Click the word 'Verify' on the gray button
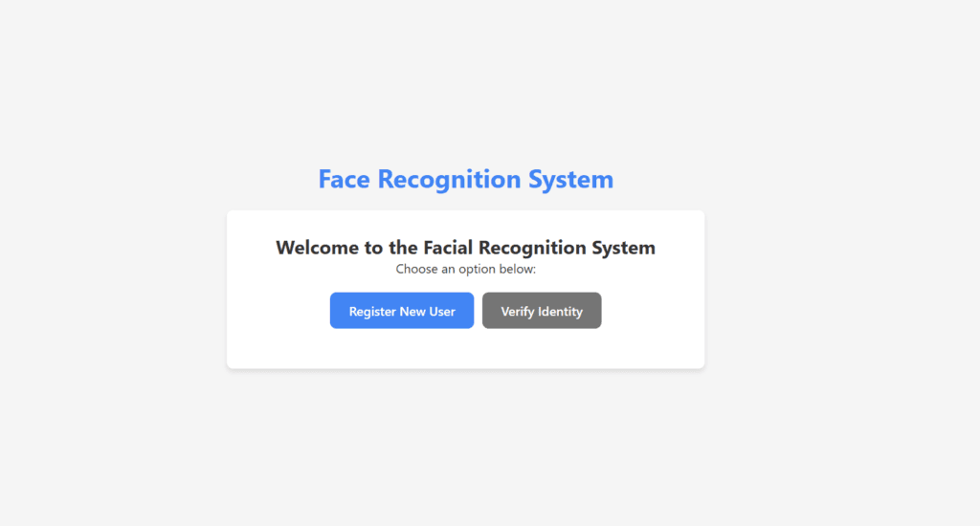The height and width of the screenshot is (526, 980). tap(518, 312)
